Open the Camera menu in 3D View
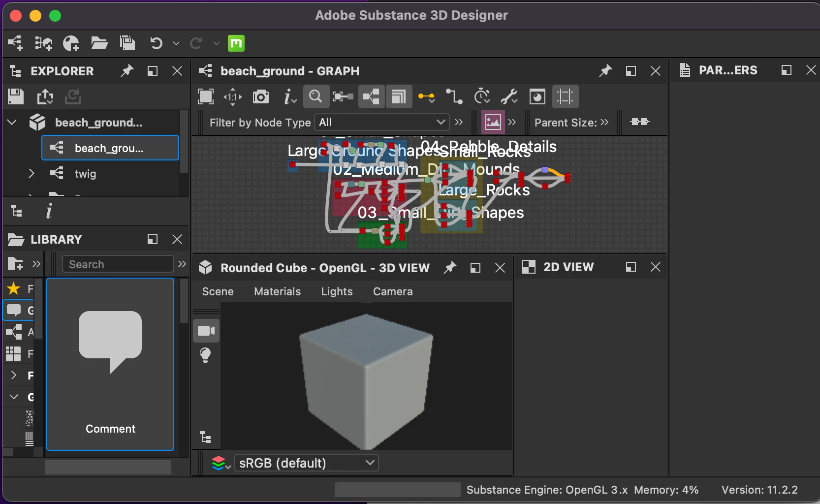Image resolution: width=820 pixels, height=504 pixels. coord(393,291)
